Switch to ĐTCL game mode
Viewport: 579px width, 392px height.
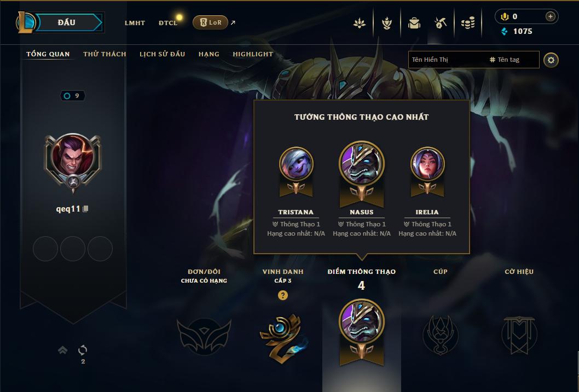click(x=168, y=23)
